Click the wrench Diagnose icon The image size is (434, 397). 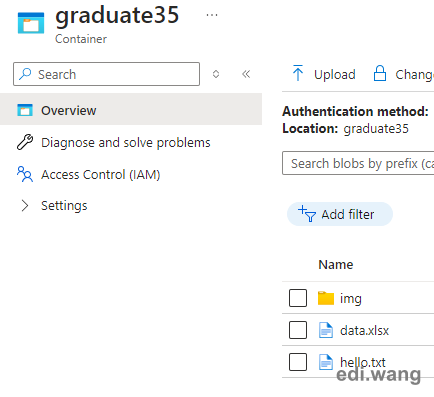pyautogui.click(x=25, y=142)
